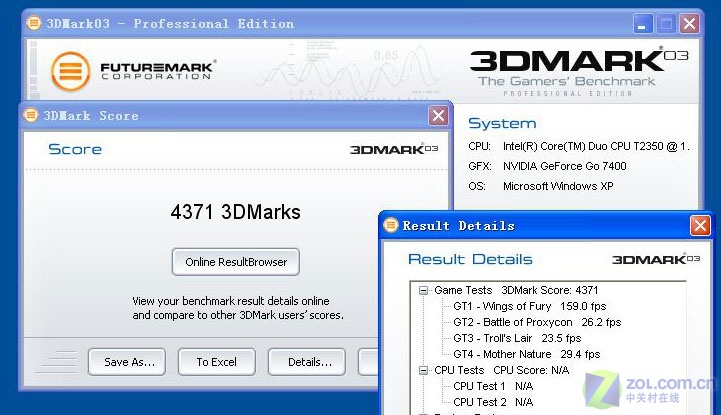Image resolution: width=721 pixels, height=415 pixels.
Task: Click the Futuremark Corporation logo
Action: coord(132,71)
